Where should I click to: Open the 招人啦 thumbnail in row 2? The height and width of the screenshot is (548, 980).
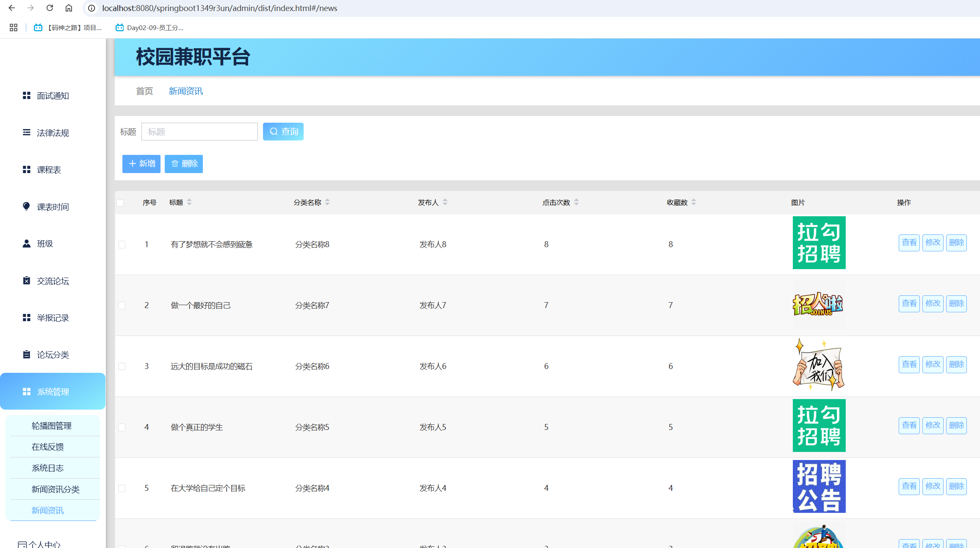pos(819,304)
